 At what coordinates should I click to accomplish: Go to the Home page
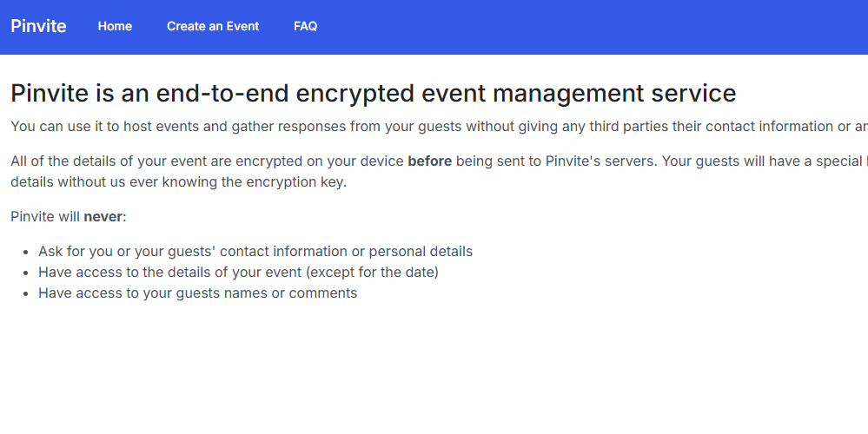click(115, 26)
